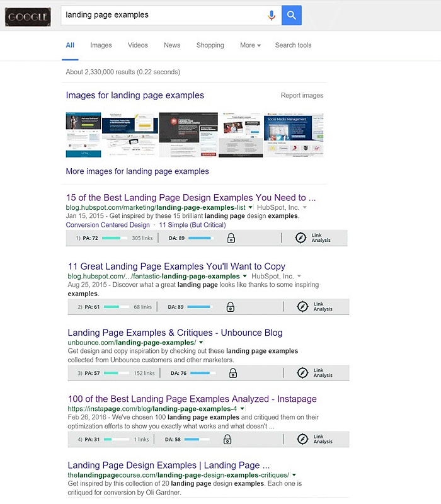Screen dimensions: 441x504
Task: Open 'More images for landing page examples' link
Action: pyautogui.click(x=137, y=171)
